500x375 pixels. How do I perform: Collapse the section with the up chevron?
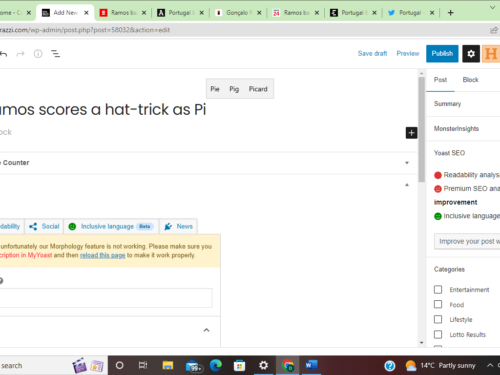pos(206,330)
